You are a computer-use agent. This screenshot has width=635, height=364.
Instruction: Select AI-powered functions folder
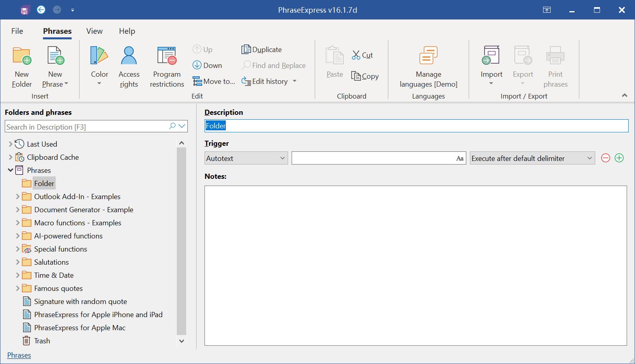click(68, 236)
